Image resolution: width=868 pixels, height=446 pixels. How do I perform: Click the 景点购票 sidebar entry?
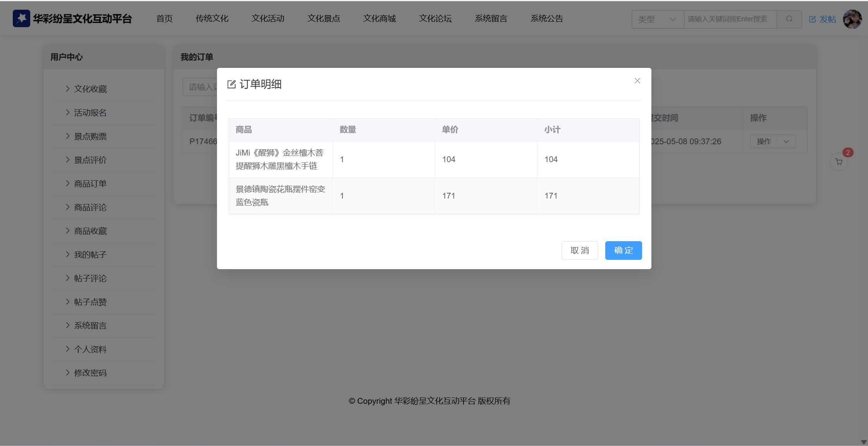[x=90, y=137]
